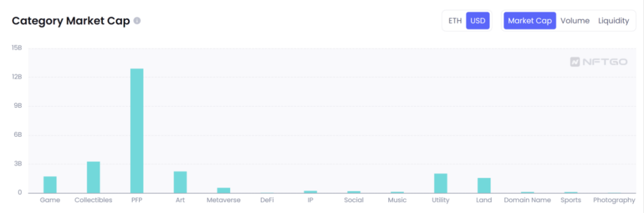644x213 pixels.
Task: Select the Market Cap tab
Action: pos(530,20)
